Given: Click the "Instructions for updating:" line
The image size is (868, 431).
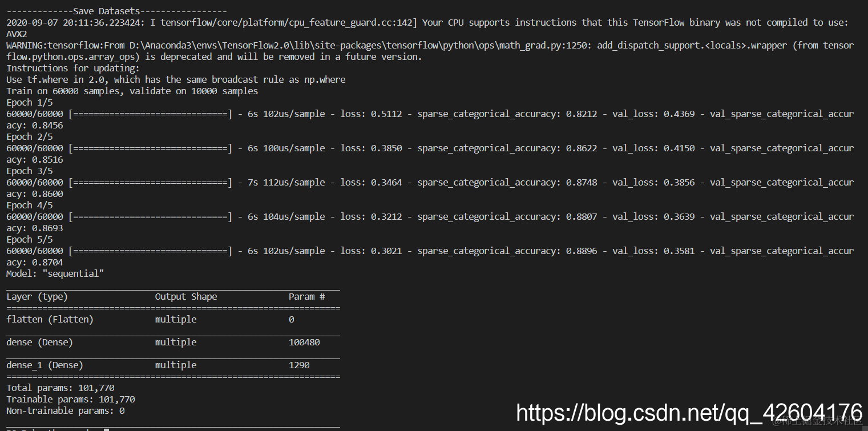Looking at the screenshot, I should pyautogui.click(x=73, y=69).
